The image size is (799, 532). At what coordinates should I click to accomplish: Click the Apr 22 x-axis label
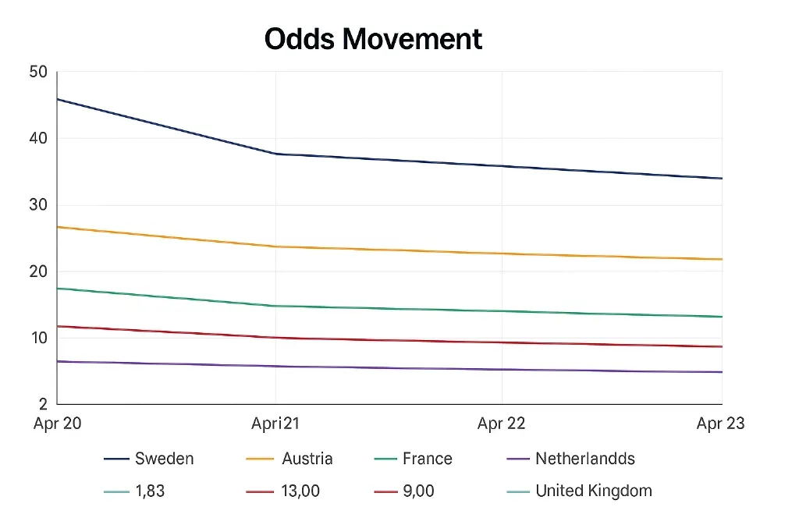pyautogui.click(x=501, y=424)
